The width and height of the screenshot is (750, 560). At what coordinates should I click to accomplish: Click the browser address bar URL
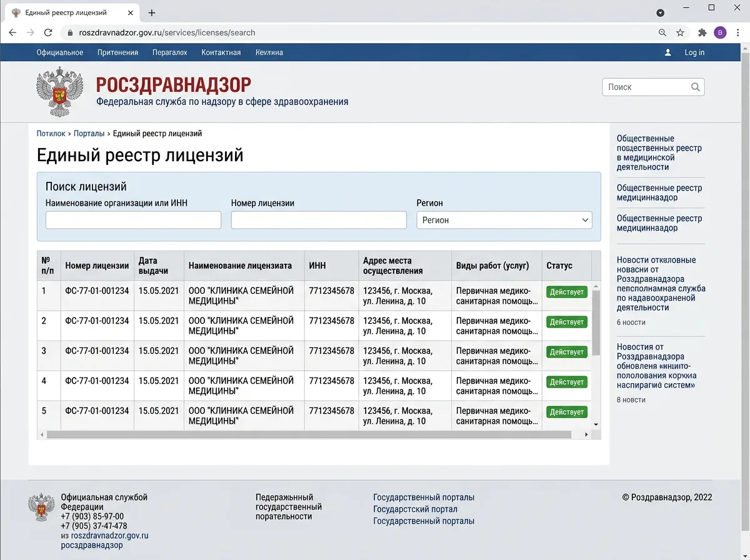pyautogui.click(x=167, y=32)
